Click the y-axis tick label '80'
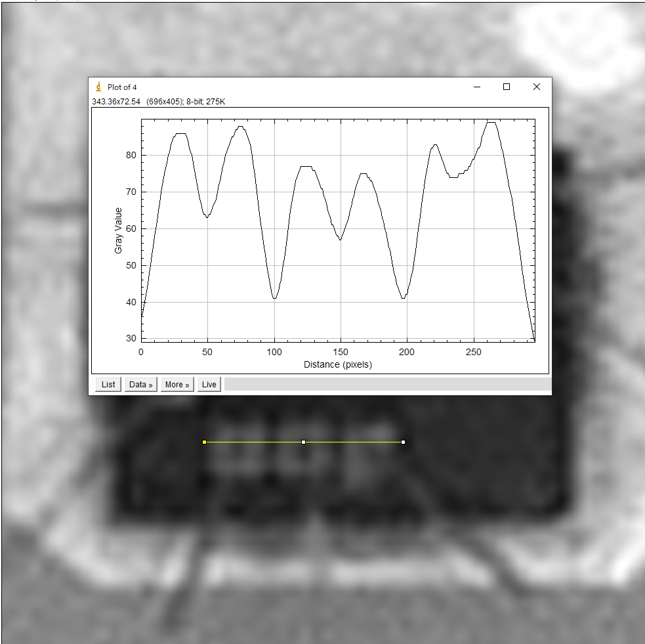645x644 pixels. pos(131,155)
